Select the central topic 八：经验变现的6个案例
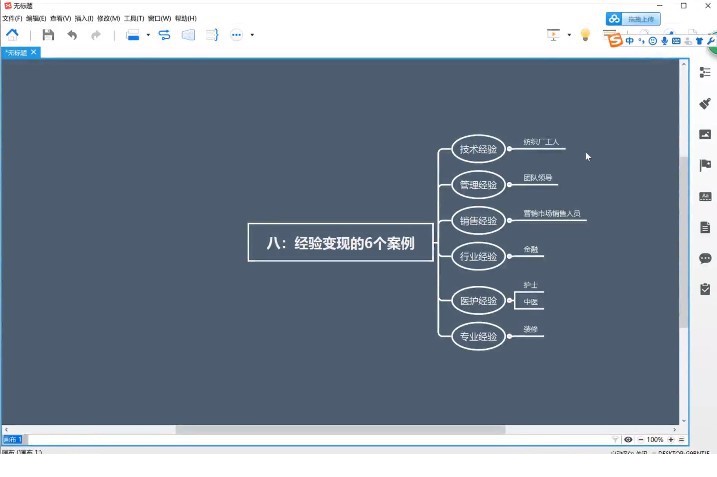 pyautogui.click(x=341, y=242)
